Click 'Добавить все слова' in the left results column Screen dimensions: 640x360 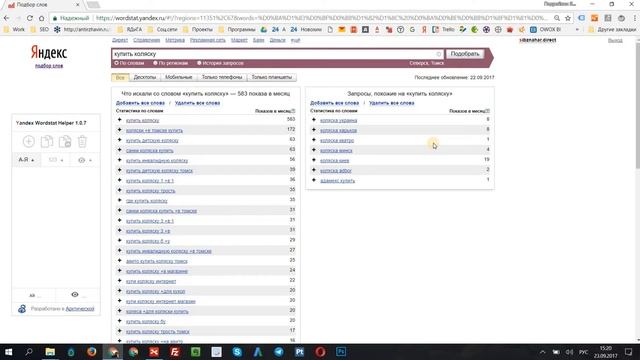point(140,103)
